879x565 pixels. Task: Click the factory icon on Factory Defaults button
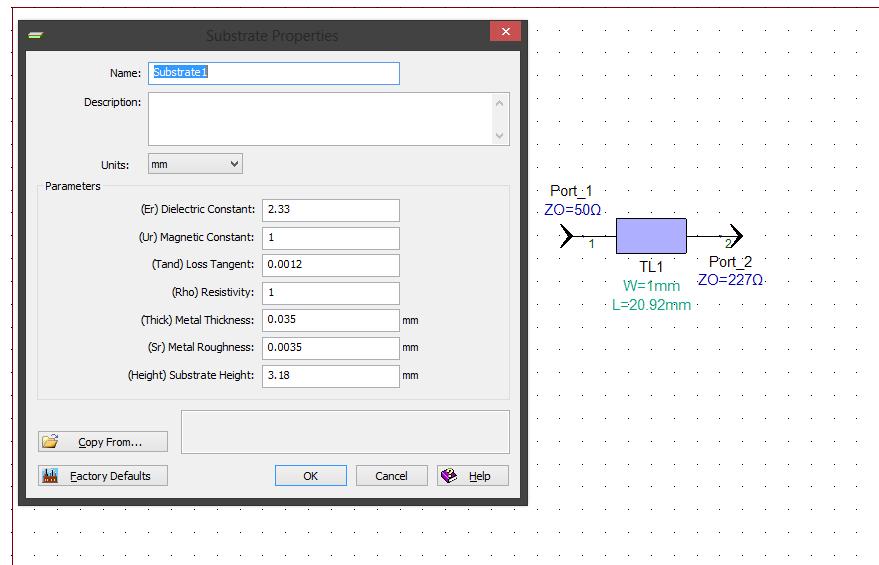[x=50, y=475]
